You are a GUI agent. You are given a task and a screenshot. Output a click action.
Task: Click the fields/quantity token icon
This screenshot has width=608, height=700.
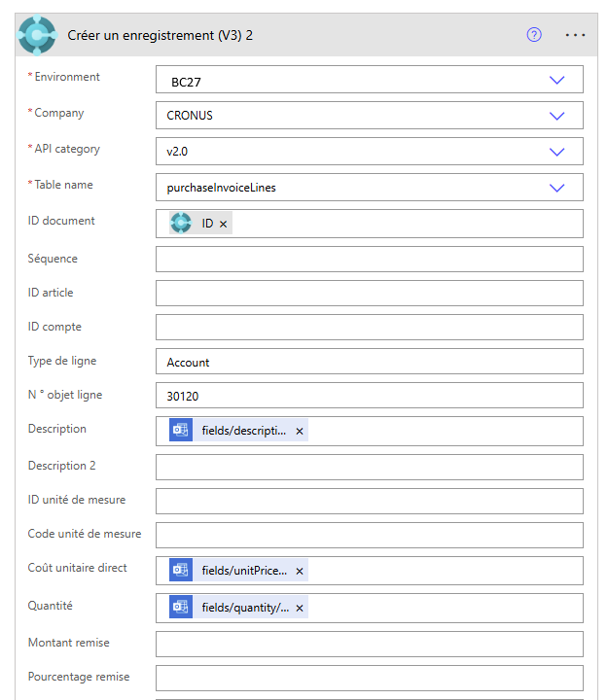(x=181, y=608)
